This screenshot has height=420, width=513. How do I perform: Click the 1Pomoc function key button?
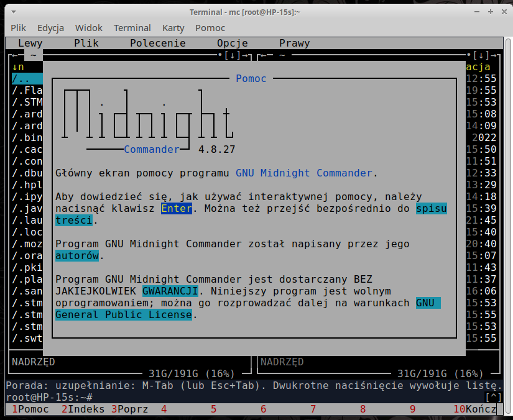30,409
